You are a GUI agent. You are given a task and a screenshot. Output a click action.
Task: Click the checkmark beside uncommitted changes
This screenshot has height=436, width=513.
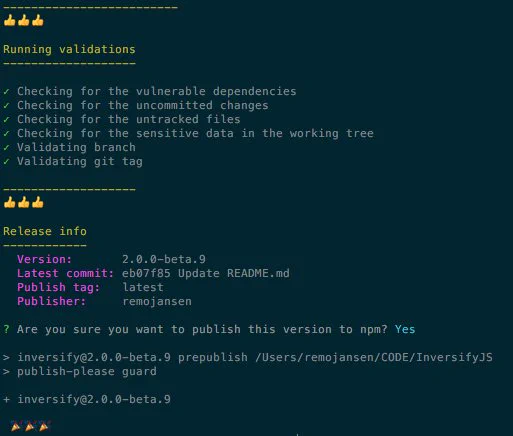click(6, 105)
